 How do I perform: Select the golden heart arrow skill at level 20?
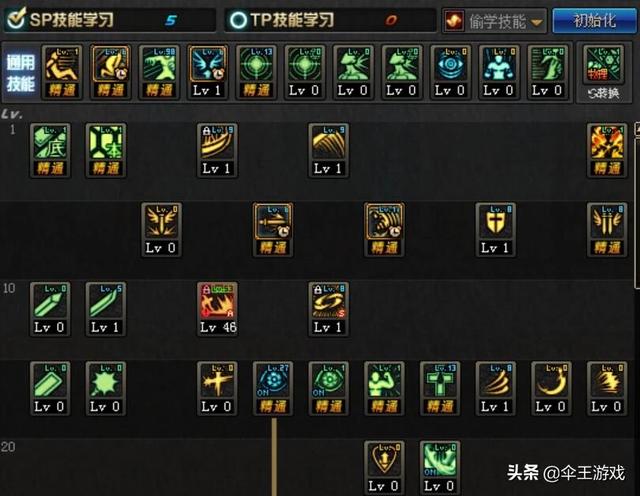coord(384,468)
